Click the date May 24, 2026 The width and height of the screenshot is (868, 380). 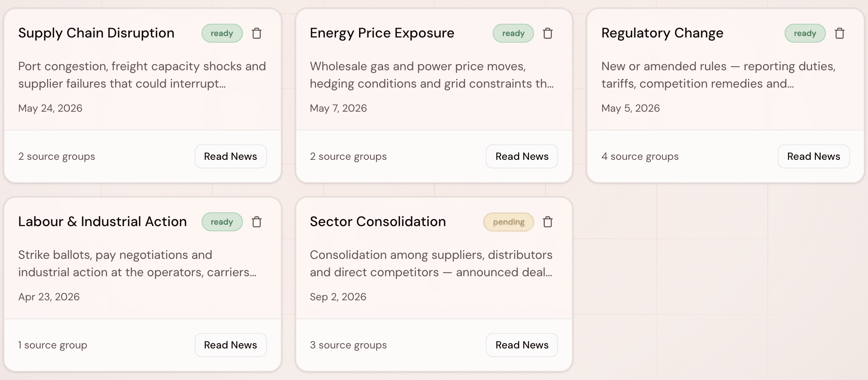tap(51, 108)
